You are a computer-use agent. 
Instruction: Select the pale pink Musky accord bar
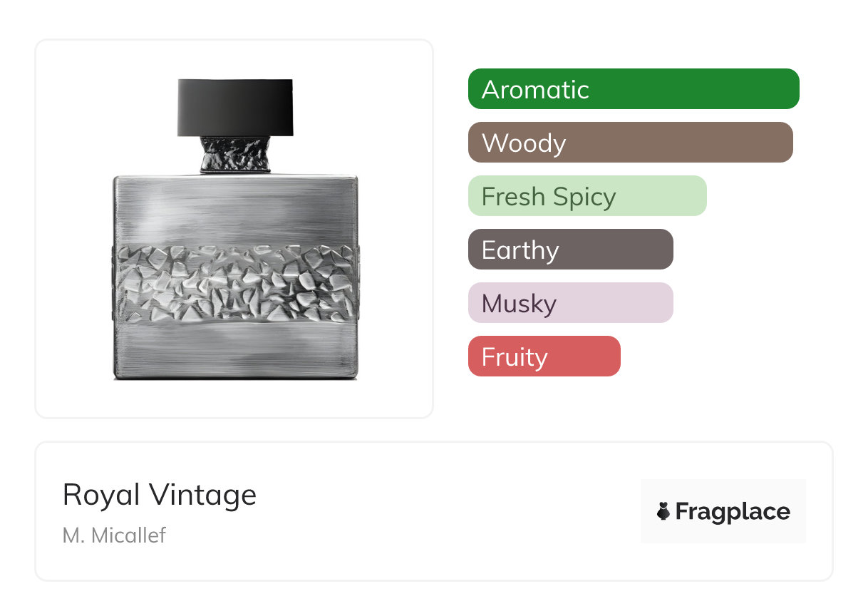click(570, 303)
